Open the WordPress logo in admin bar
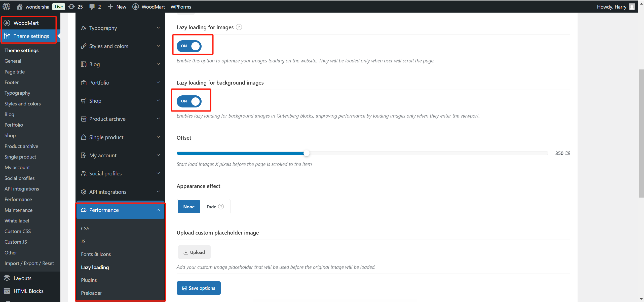 coord(6,7)
